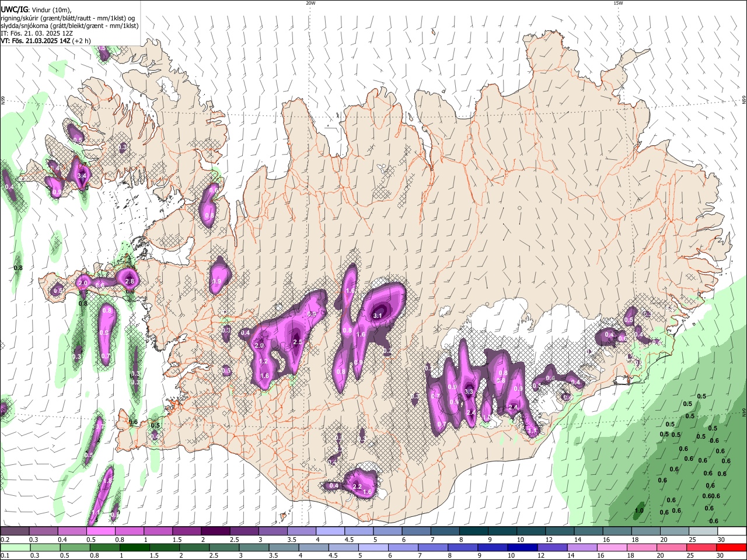Click the "0.1" label on rain scale

tap(5, 556)
